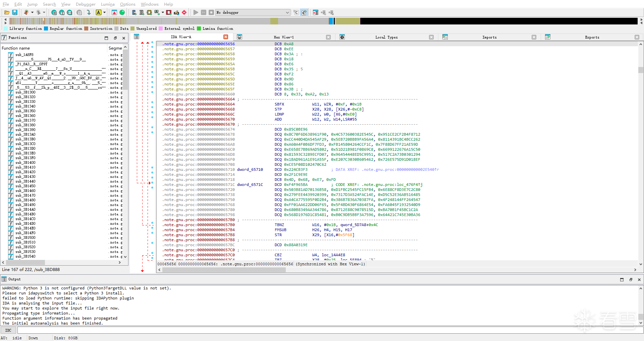Open the Lumina menu

pos(108,4)
